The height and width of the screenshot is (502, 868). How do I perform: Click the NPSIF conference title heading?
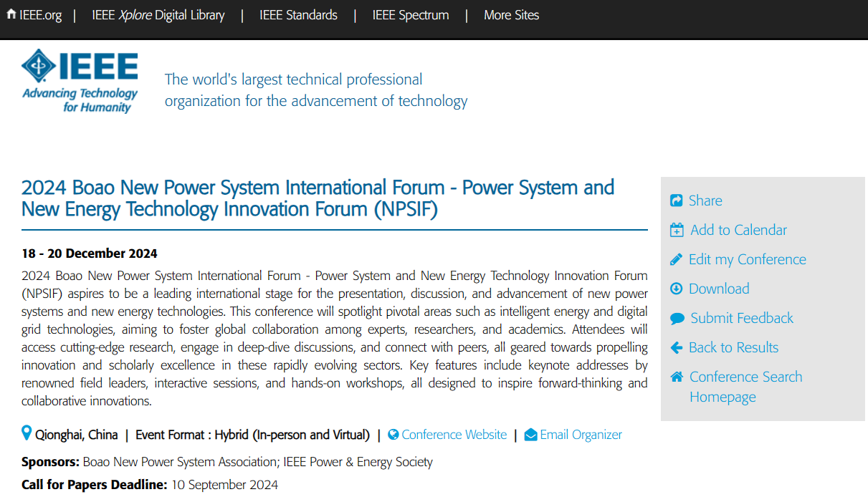coord(318,198)
